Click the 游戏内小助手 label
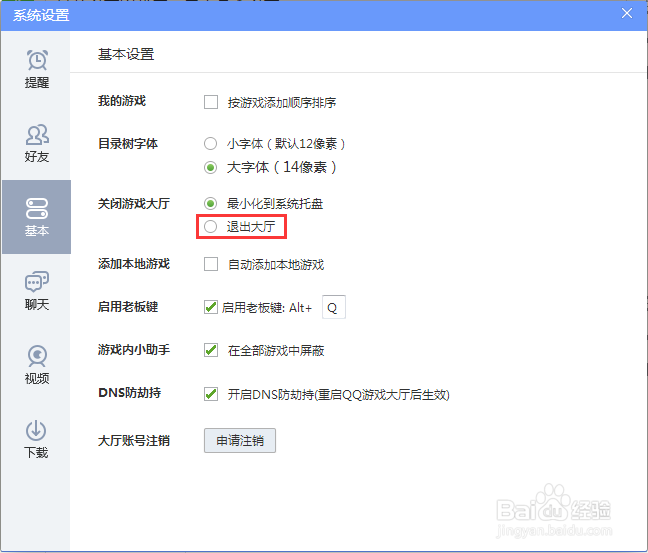 coord(134,350)
